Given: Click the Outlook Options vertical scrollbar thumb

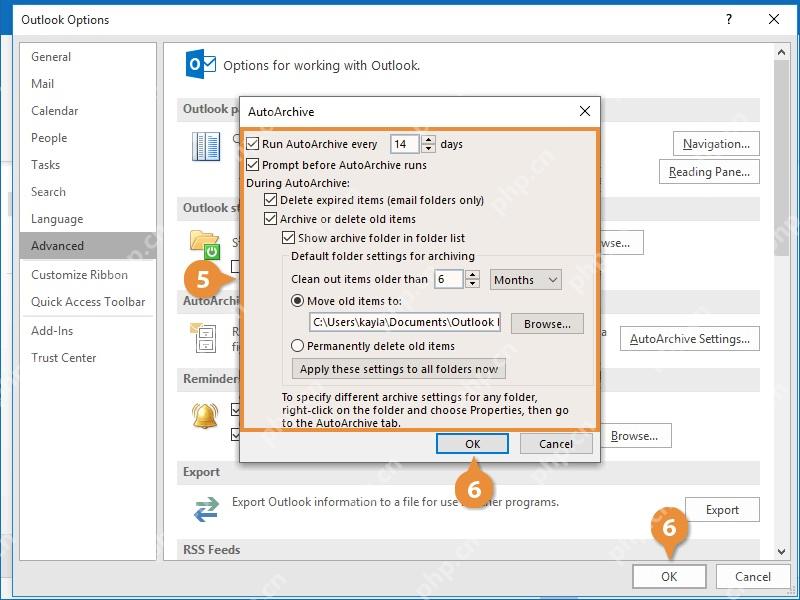Looking at the screenshot, I should pyautogui.click(x=781, y=158).
